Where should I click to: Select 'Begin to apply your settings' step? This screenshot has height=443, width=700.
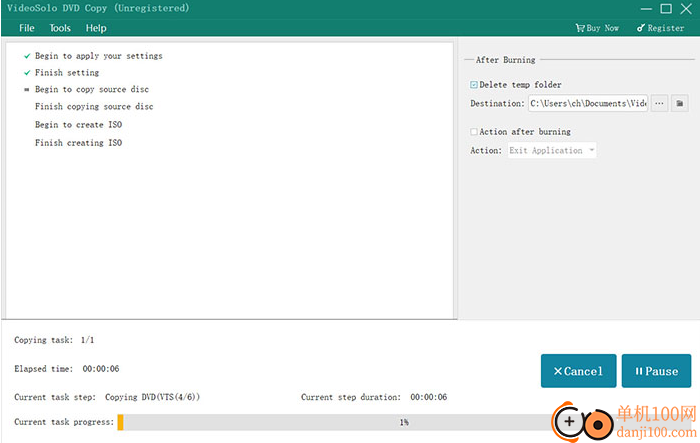[x=99, y=56]
